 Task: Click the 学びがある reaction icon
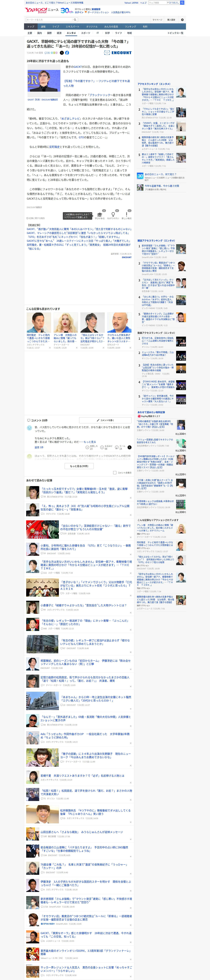click(x=100, y=215)
